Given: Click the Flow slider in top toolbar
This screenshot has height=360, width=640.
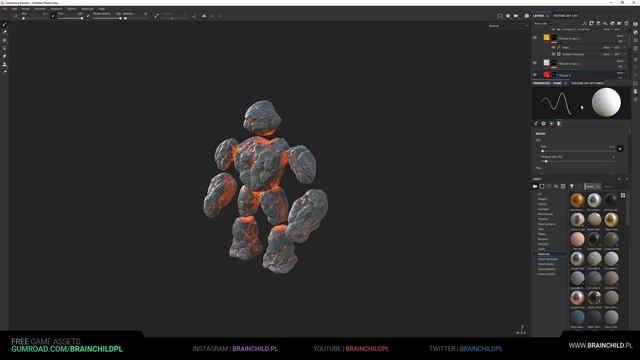Looking at the screenshot, I should pos(71,18).
